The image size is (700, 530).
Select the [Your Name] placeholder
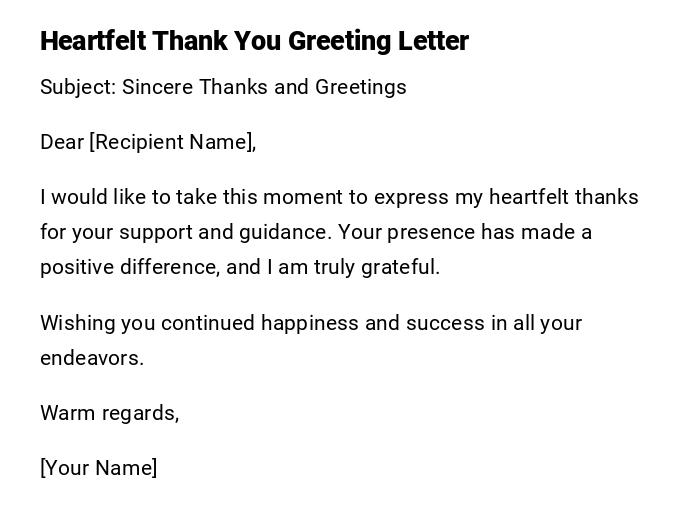tap(99, 468)
